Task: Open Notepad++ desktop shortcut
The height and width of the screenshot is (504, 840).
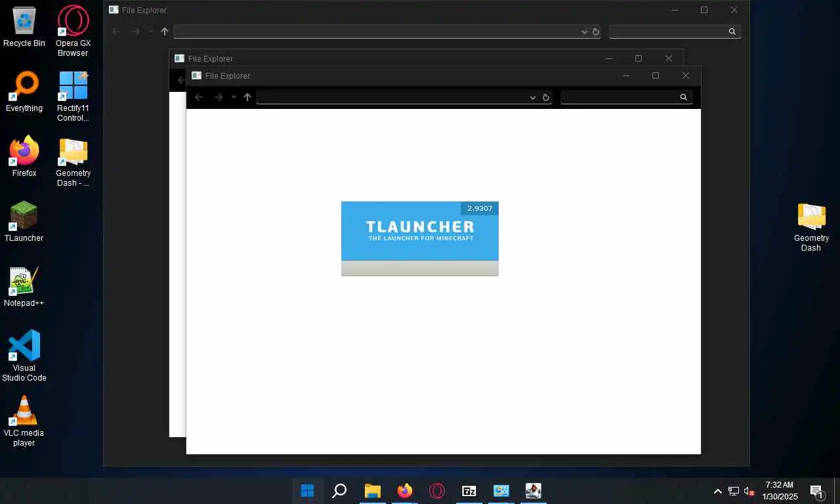Action: [24, 287]
